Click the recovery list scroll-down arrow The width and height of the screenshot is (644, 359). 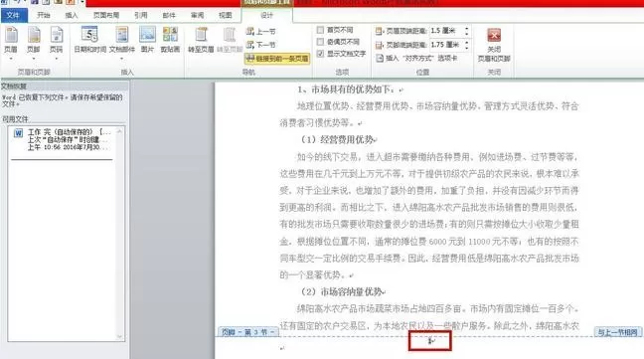(119, 337)
